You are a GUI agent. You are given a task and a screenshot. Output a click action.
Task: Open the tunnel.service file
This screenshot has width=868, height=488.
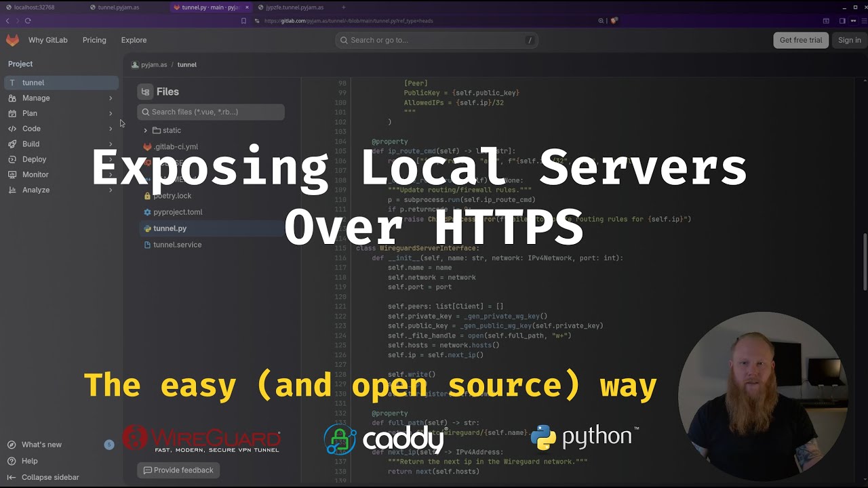coord(177,245)
